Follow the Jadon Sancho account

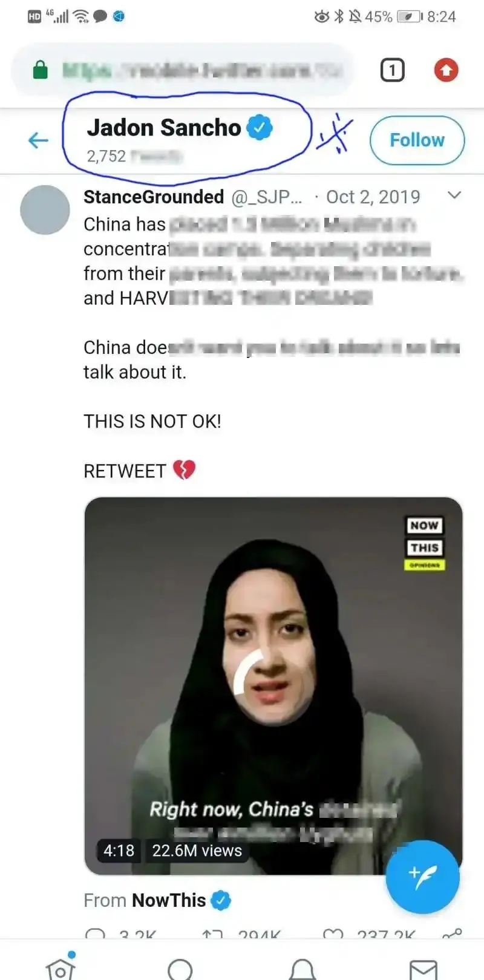tap(417, 140)
